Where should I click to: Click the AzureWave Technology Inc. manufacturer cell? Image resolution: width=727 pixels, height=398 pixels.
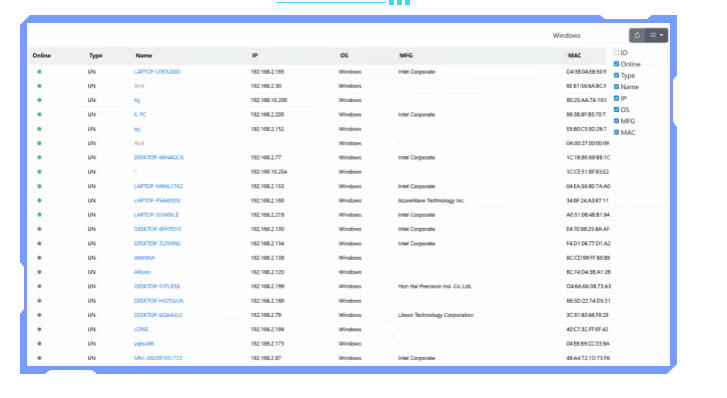click(x=431, y=200)
